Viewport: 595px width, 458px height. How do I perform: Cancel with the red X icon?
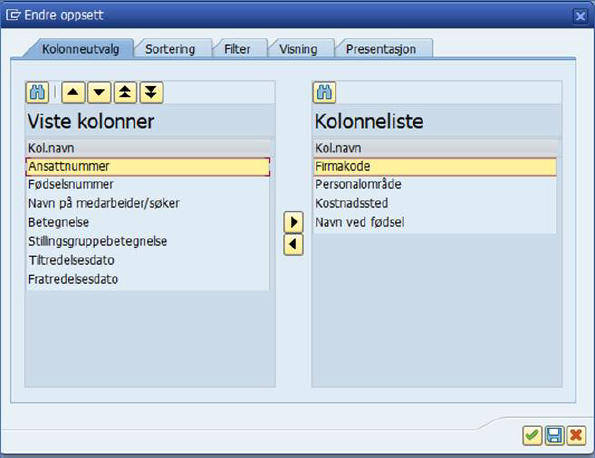(576, 435)
